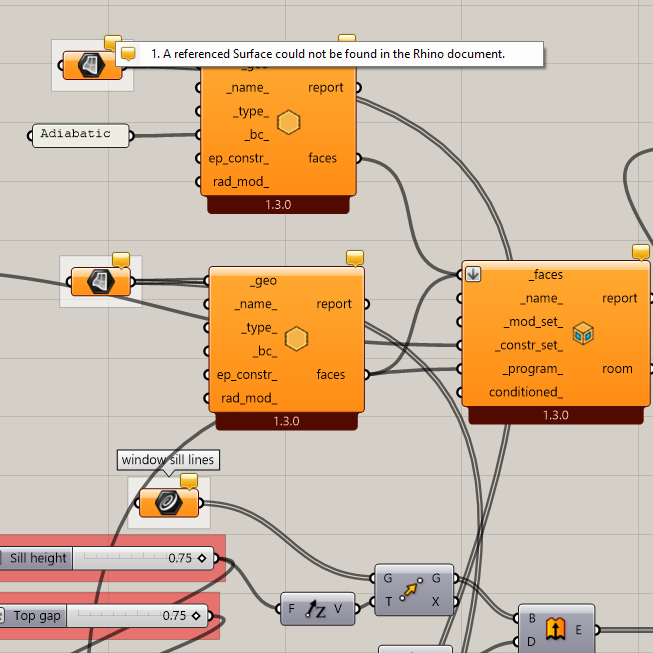This screenshot has height=653, width=653.
Task: Click the report output on HB Room component
Action: (x=619, y=298)
